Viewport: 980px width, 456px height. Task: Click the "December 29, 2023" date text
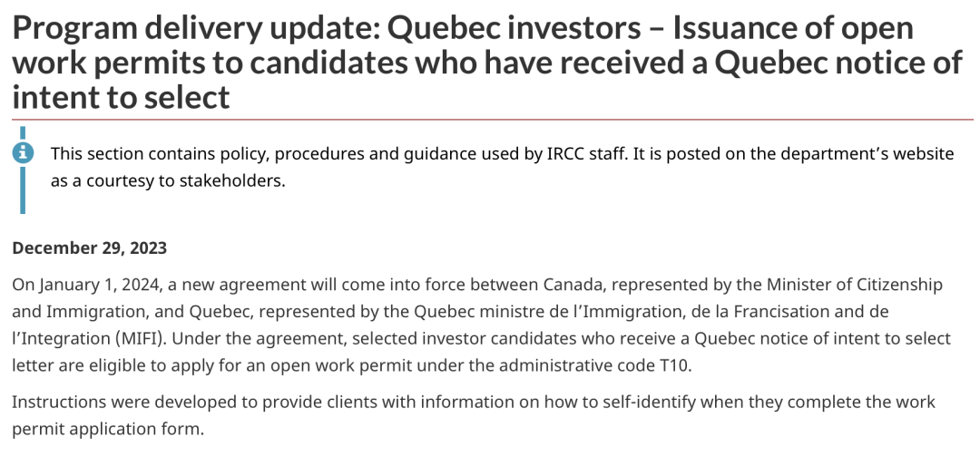point(90,247)
